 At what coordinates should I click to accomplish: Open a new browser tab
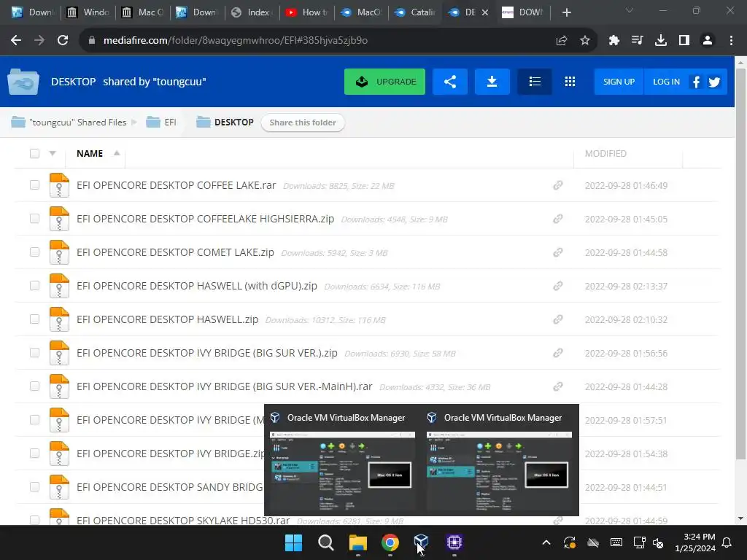pyautogui.click(x=566, y=12)
